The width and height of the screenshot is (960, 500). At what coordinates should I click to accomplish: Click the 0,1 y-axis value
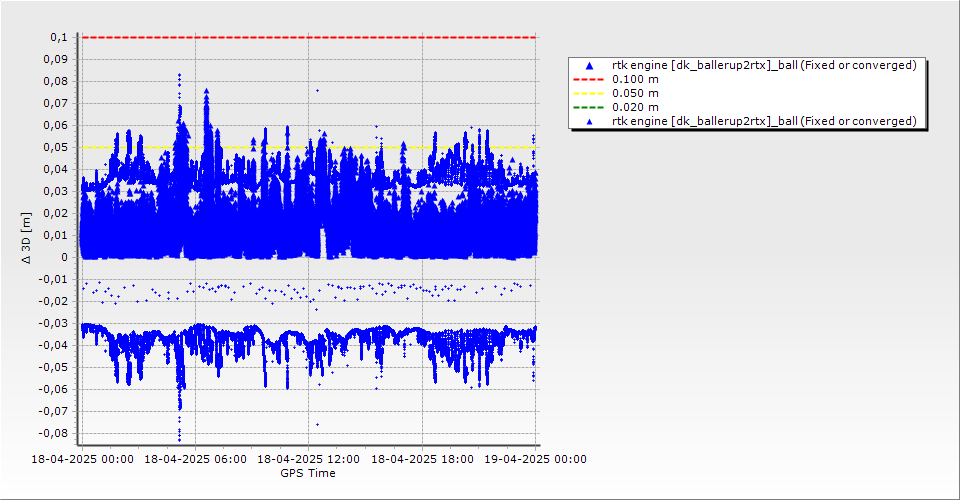(59, 37)
